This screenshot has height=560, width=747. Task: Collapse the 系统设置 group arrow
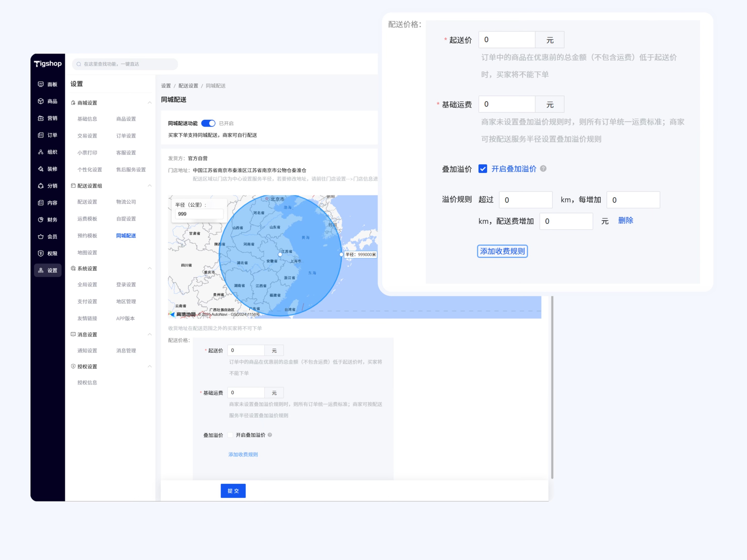[150, 268]
